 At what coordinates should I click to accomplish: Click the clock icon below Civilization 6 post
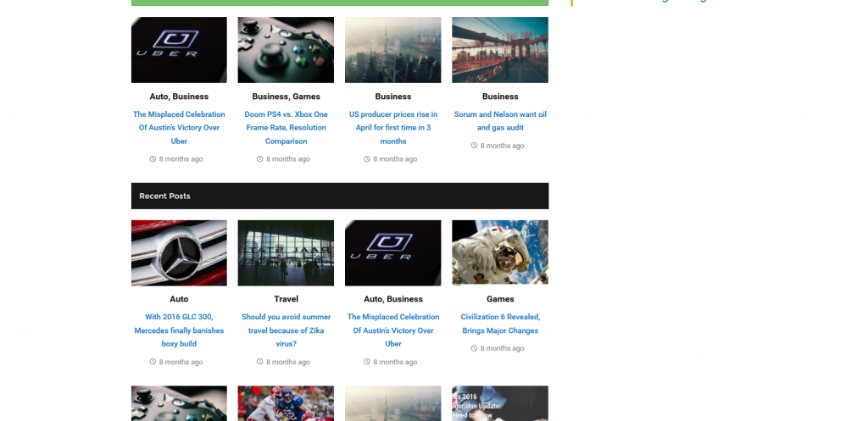point(475,348)
